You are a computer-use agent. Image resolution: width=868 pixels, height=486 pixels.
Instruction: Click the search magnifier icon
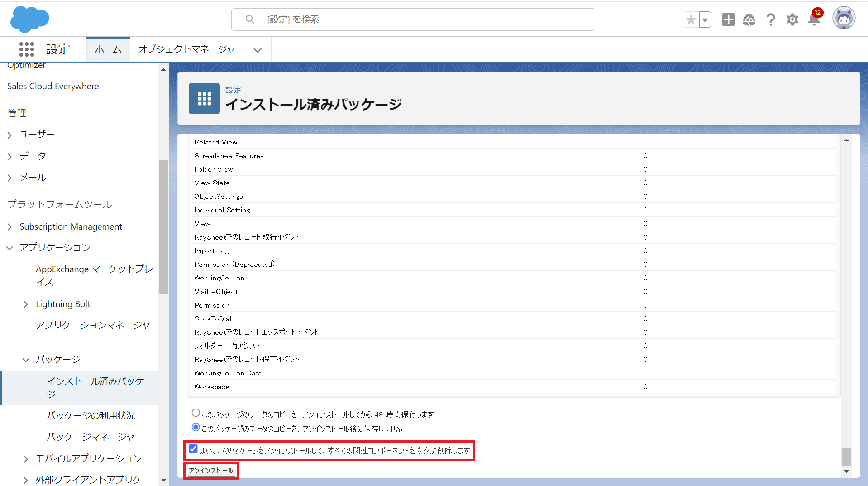(250, 19)
